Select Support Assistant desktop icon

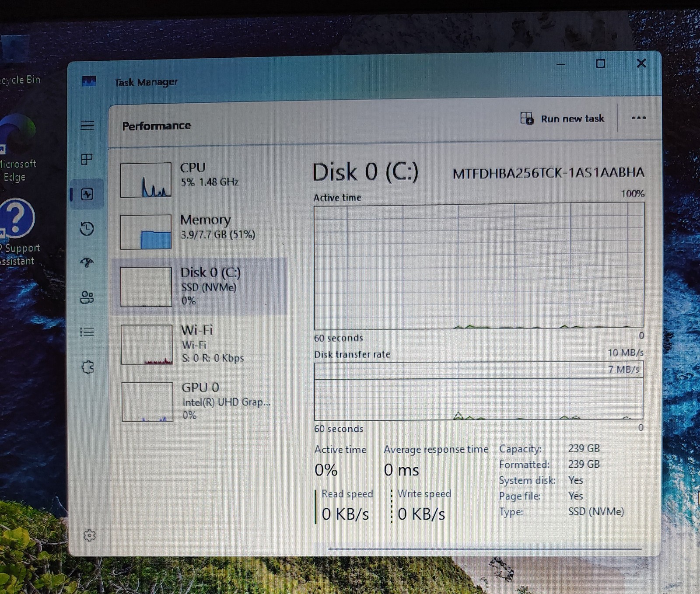click(x=18, y=233)
